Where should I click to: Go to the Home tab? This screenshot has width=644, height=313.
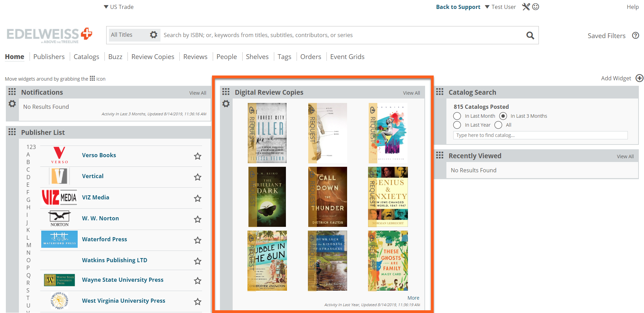[x=14, y=57]
